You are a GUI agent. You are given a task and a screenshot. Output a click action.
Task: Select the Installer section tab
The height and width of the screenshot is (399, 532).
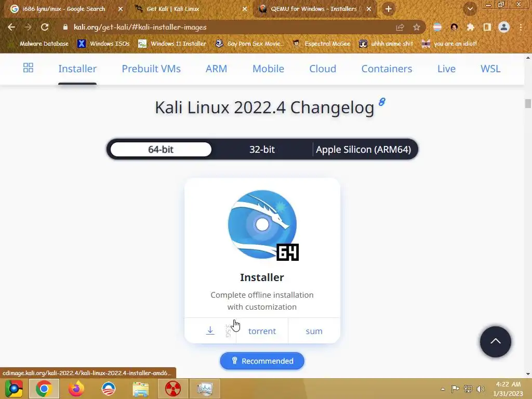coord(77,69)
